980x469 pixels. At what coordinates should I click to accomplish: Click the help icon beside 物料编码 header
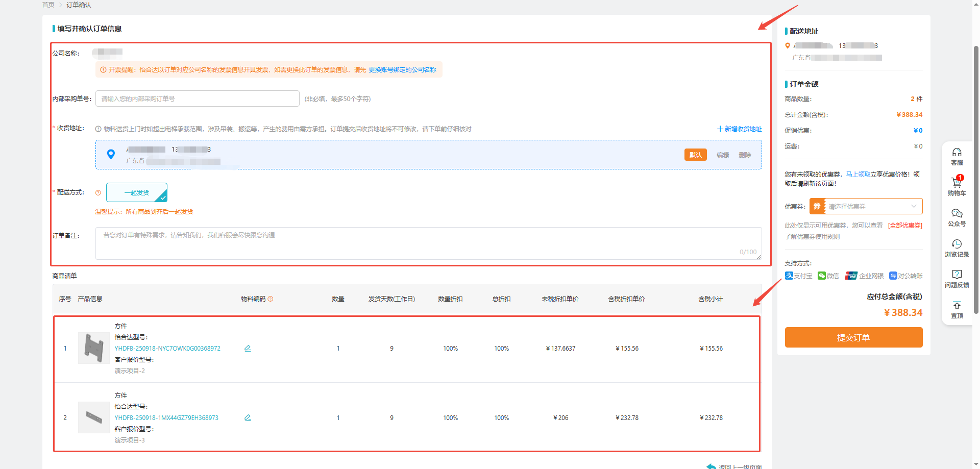coord(271,299)
